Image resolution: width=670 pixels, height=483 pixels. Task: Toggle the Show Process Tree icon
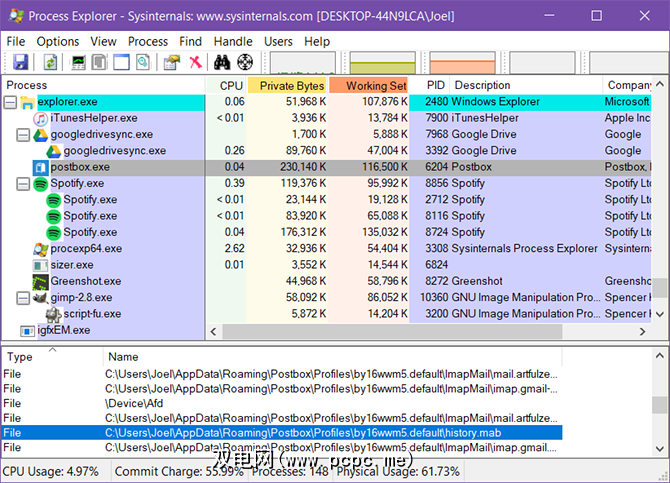(x=100, y=62)
